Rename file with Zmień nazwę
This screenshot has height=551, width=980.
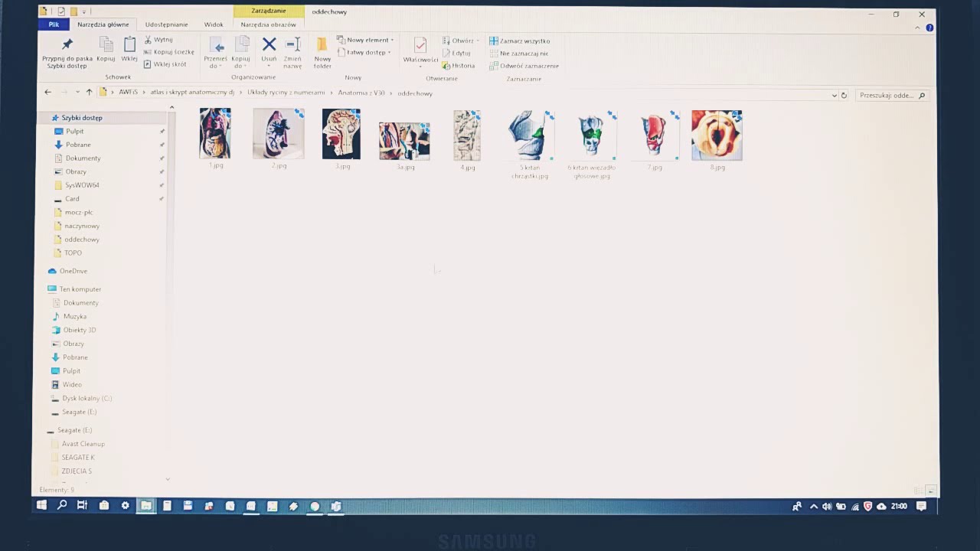pyautogui.click(x=292, y=52)
